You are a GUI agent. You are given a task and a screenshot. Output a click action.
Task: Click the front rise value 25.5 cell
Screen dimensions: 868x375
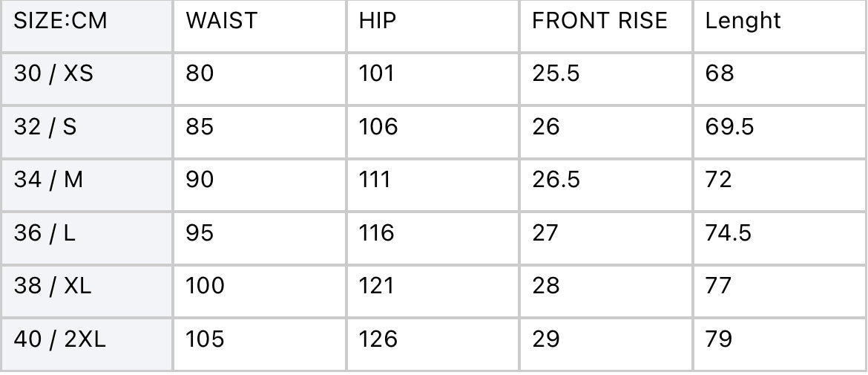[556, 74]
